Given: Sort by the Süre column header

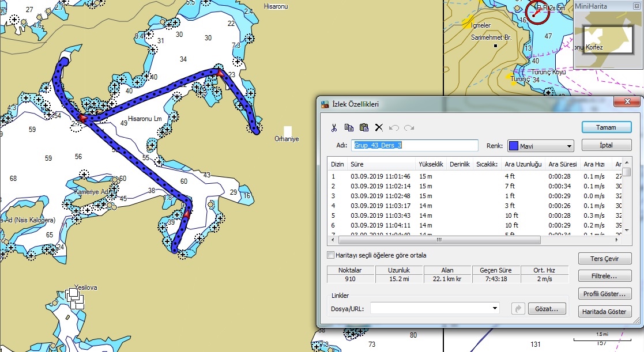Looking at the screenshot, I should pyautogui.click(x=382, y=164).
